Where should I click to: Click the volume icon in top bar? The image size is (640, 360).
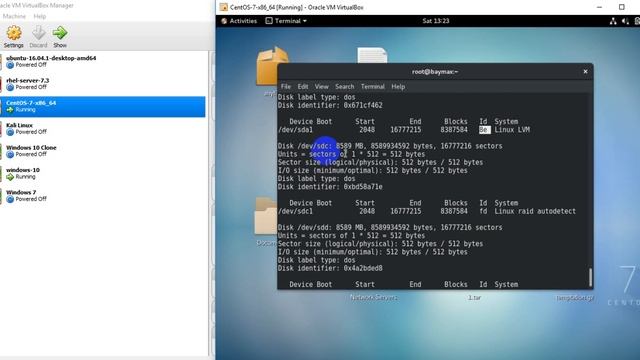[625, 21]
